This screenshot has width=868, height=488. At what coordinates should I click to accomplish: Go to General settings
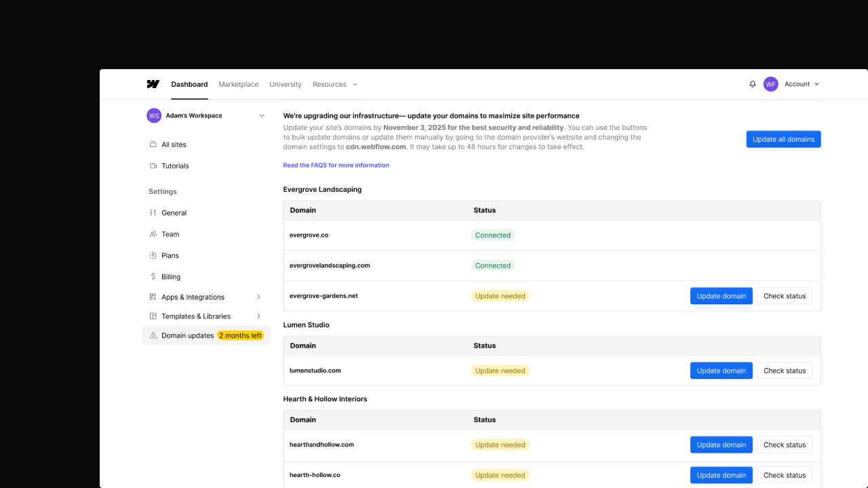[174, 213]
